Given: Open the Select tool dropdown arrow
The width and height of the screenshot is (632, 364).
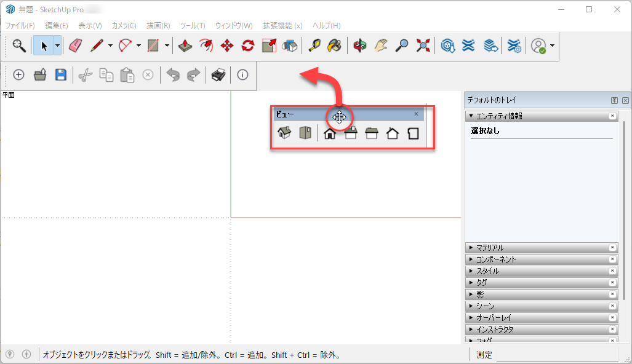Looking at the screenshot, I should click(57, 45).
